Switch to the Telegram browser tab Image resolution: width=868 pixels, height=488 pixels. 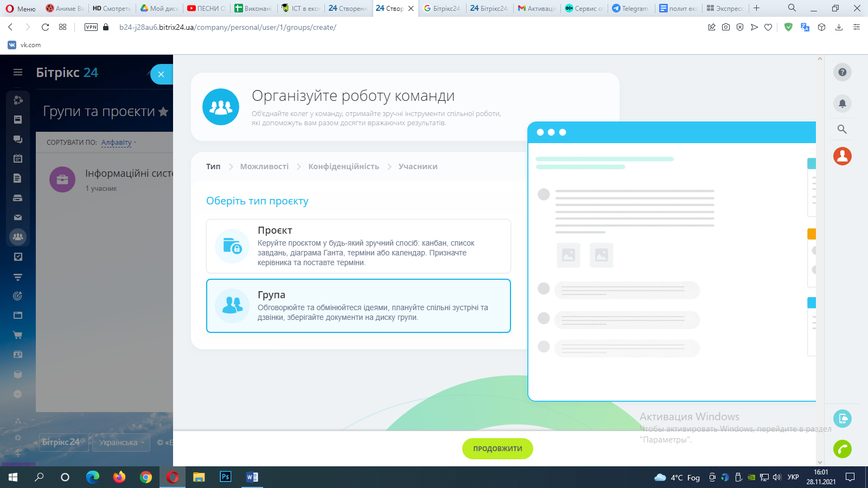coord(630,8)
